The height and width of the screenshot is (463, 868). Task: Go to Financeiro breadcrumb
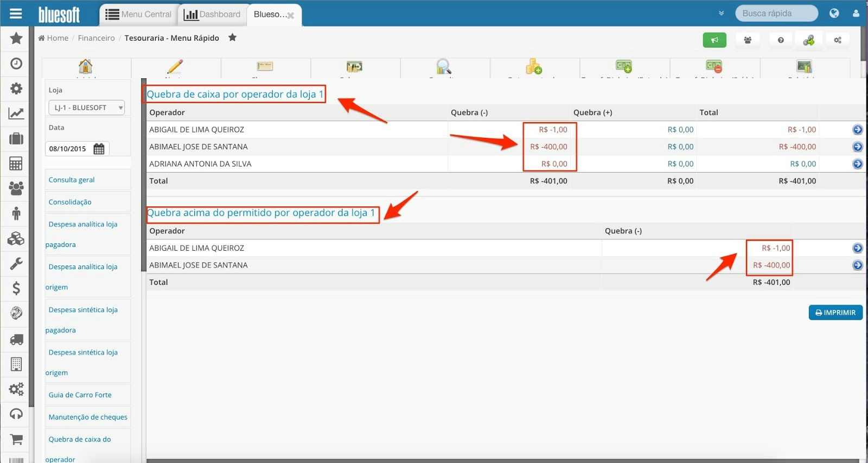coord(96,38)
